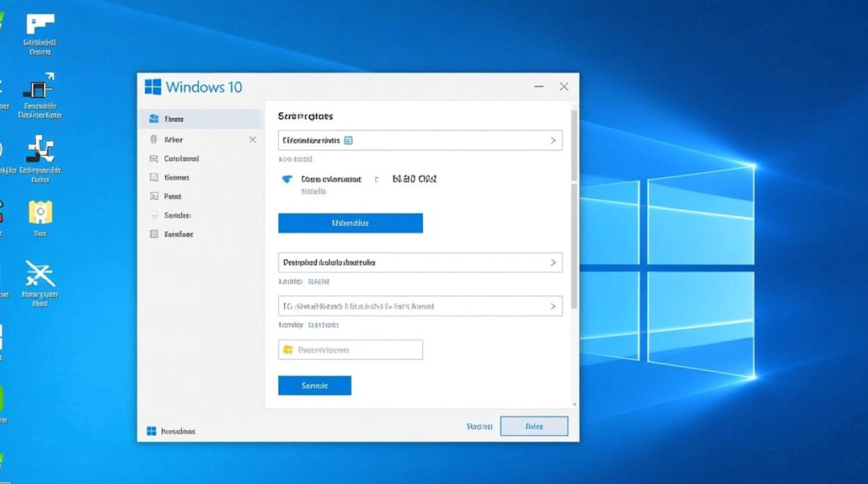Open the black-and-white puzzle-shaped desktop icon
The image size is (868, 484).
click(x=40, y=149)
